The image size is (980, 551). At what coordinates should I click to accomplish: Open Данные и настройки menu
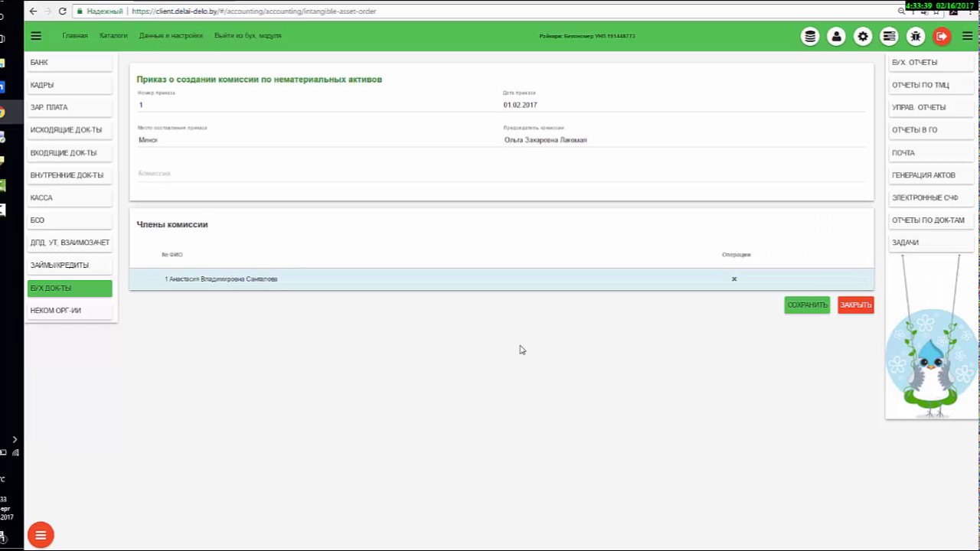pos(171,36)
